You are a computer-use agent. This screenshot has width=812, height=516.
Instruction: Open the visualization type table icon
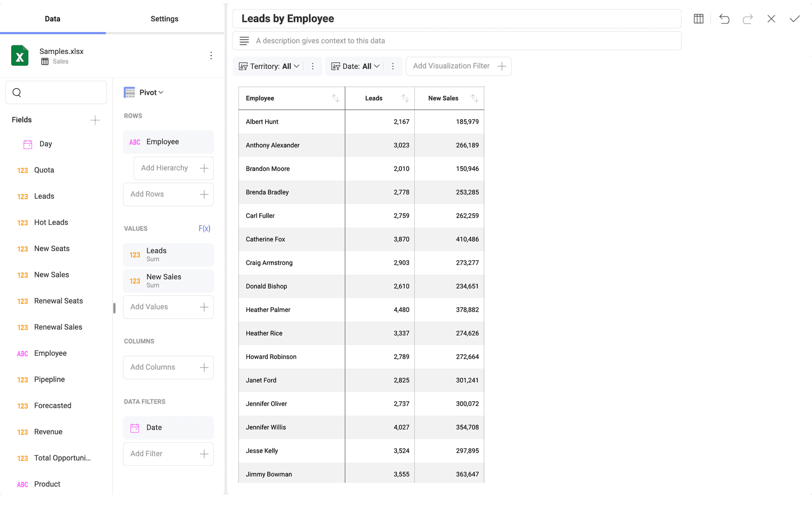coord(698,19)
